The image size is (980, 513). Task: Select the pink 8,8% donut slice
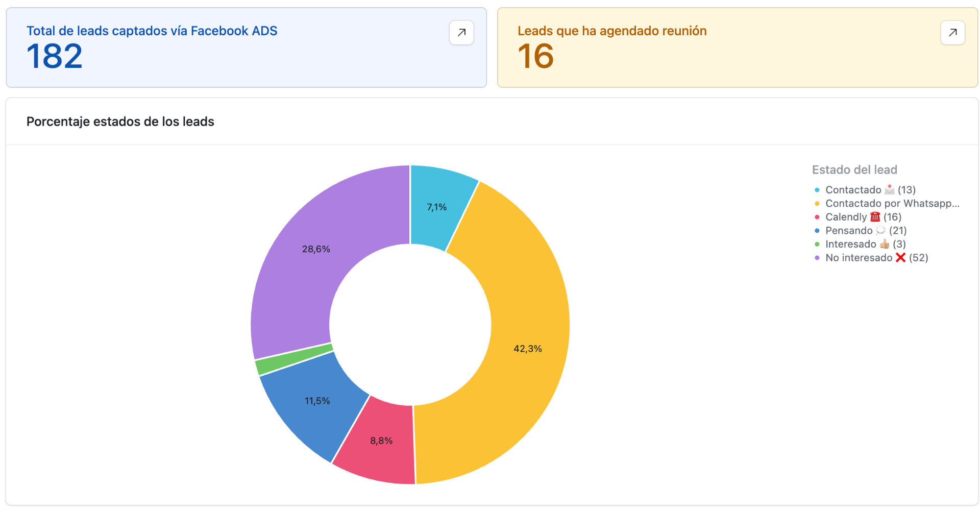point(381,441)
